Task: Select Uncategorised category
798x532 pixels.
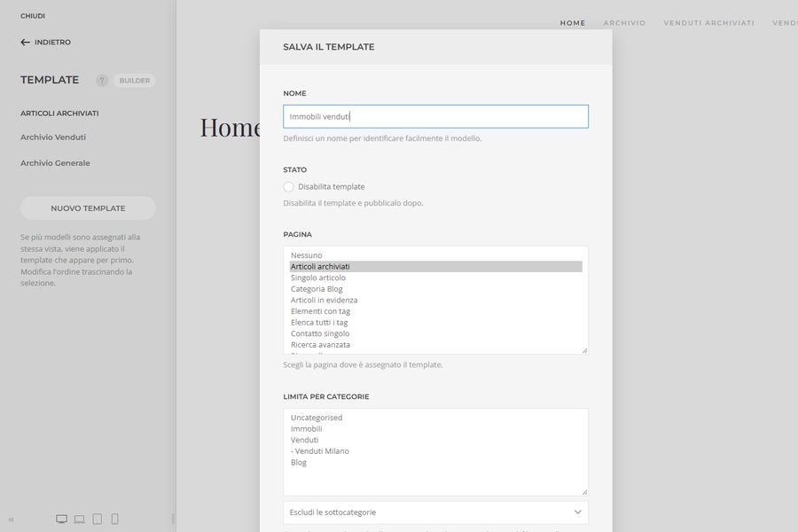Action: coord(435,418)
